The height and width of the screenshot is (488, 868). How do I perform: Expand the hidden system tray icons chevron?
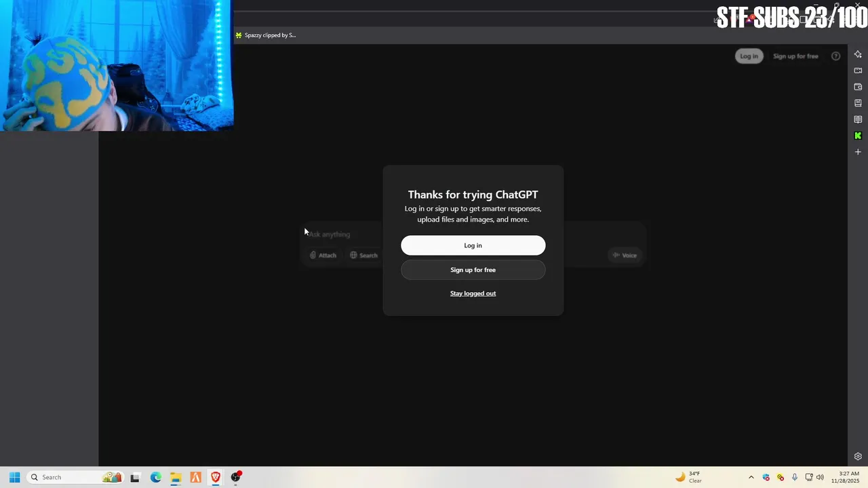tap(751, 477)
